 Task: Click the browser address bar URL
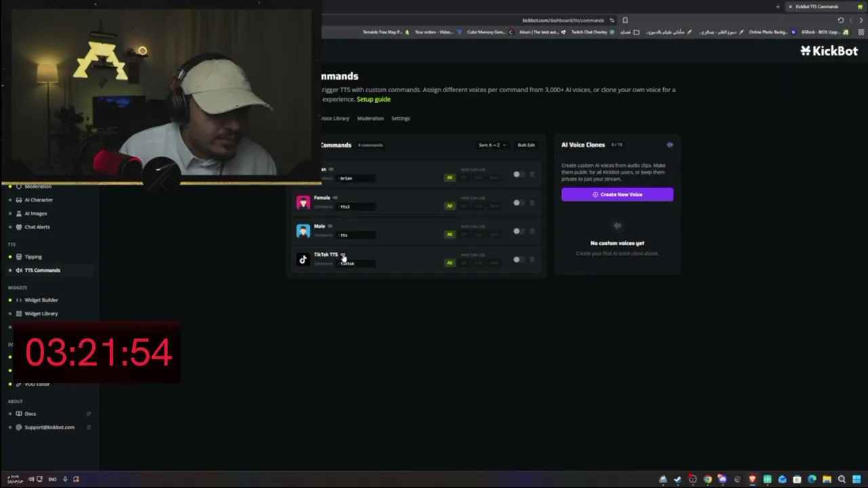click(x=563, y=20)
